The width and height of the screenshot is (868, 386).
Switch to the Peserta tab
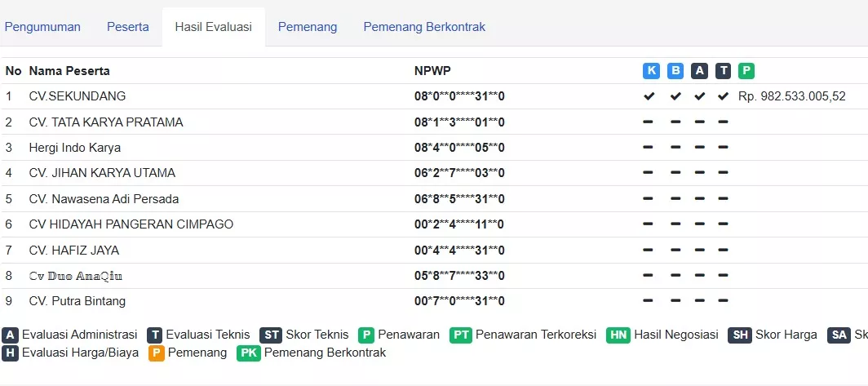[x=128, y=27]
